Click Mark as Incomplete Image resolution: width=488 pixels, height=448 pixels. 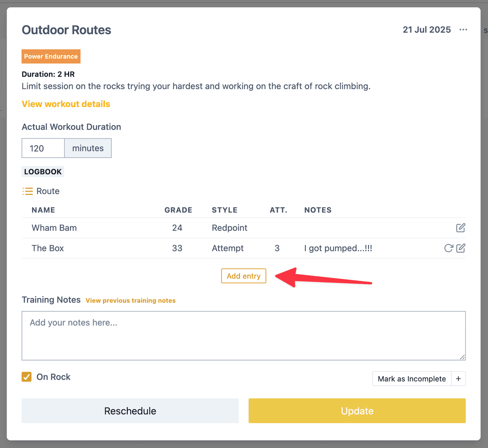(412, 379)
